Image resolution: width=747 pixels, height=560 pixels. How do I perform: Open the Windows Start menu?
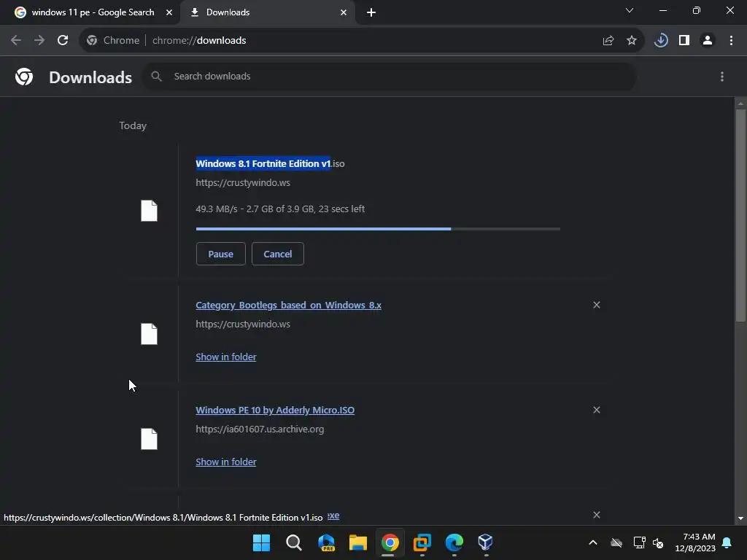262,542
